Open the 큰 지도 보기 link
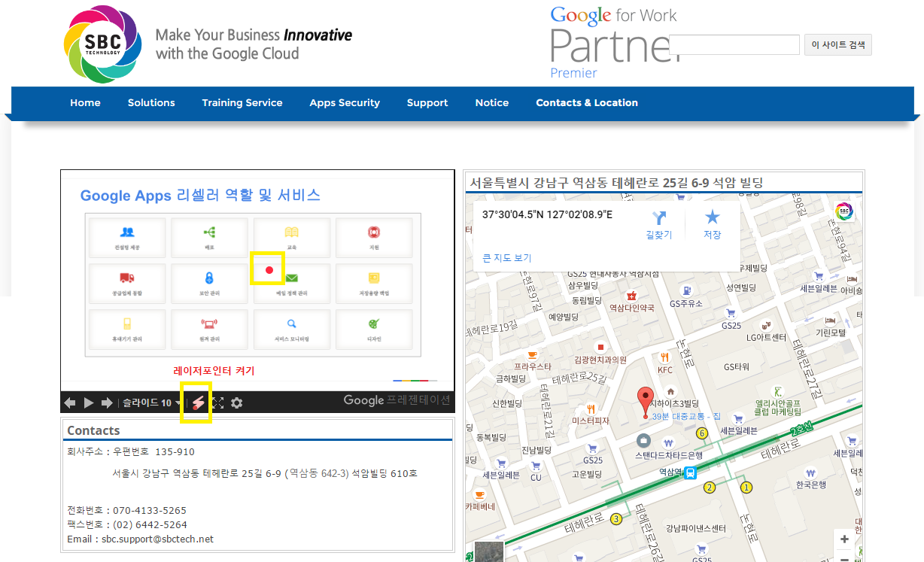This screenshot has width=924, height=562. point(507,258)
